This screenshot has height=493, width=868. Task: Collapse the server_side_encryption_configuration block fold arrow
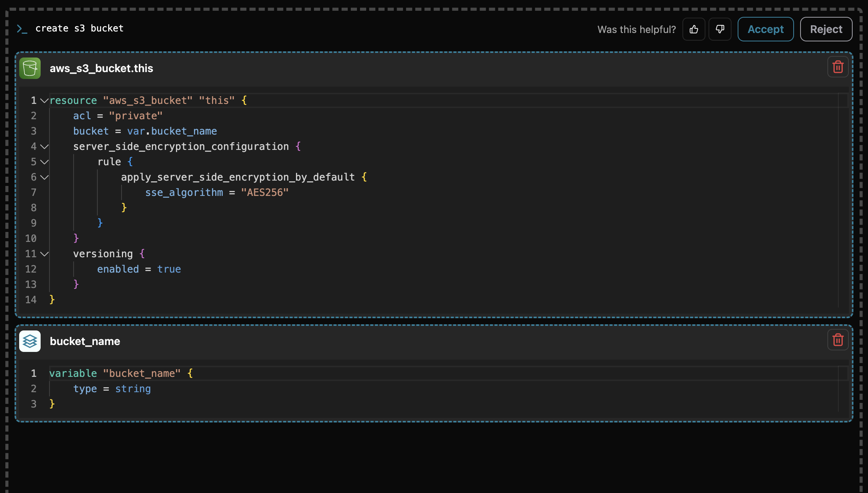click(44, 146)
